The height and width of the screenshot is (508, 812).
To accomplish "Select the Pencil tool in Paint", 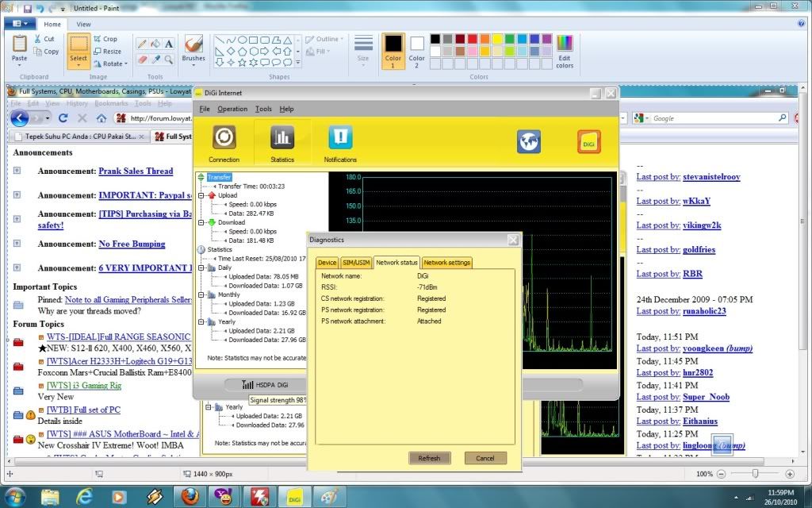I will coord(141,44).
